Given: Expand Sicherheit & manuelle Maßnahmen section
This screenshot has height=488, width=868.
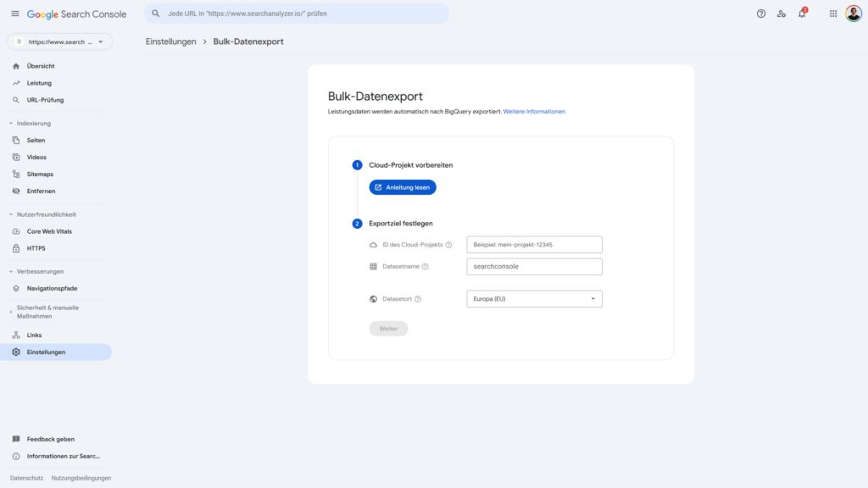Looking at the screenshot, I should point(11,312).
